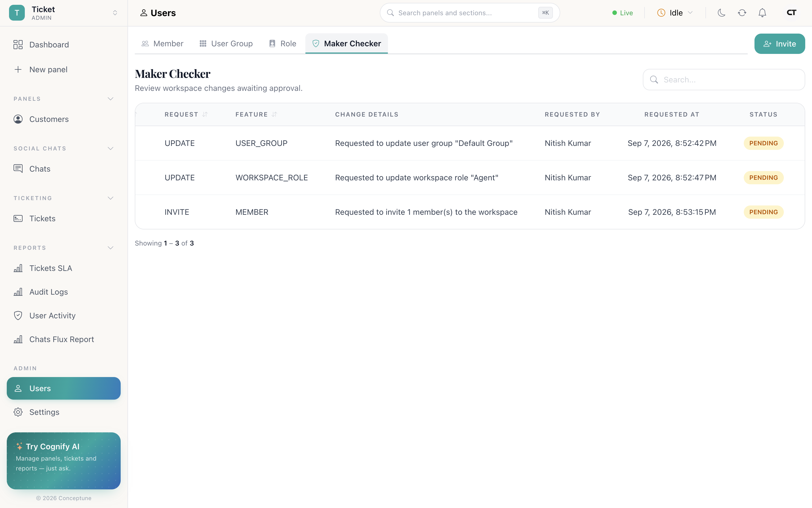Click the clock icon beside Idle
Image resolution: width=812 pixels, height=508 pixels.
click(x=661, y=13)
